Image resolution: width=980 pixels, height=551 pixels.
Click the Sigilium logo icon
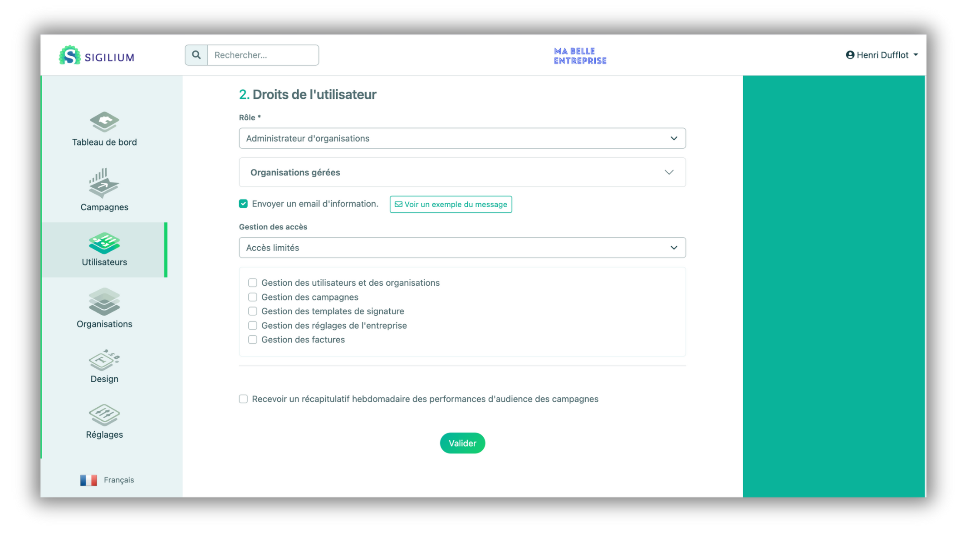pos(69,56)
